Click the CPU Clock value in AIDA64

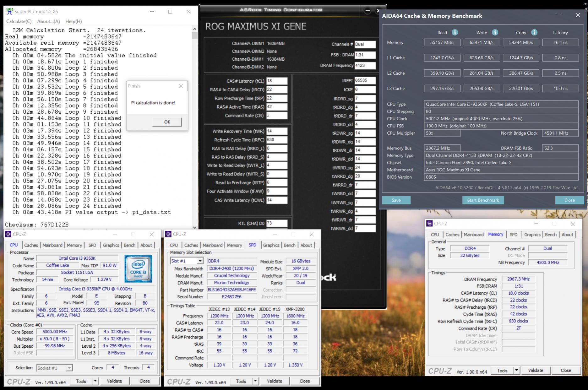click(x=501, y=119)
